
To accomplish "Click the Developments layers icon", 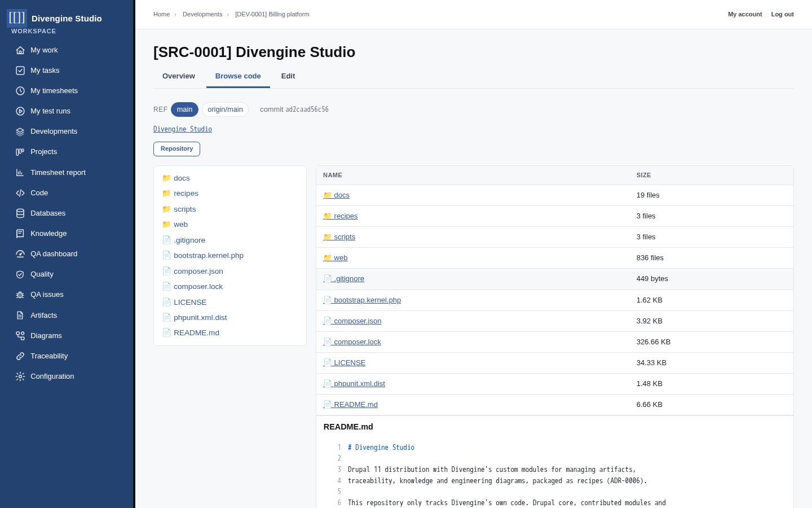I will pyautogui.click(x=20, y=132).
